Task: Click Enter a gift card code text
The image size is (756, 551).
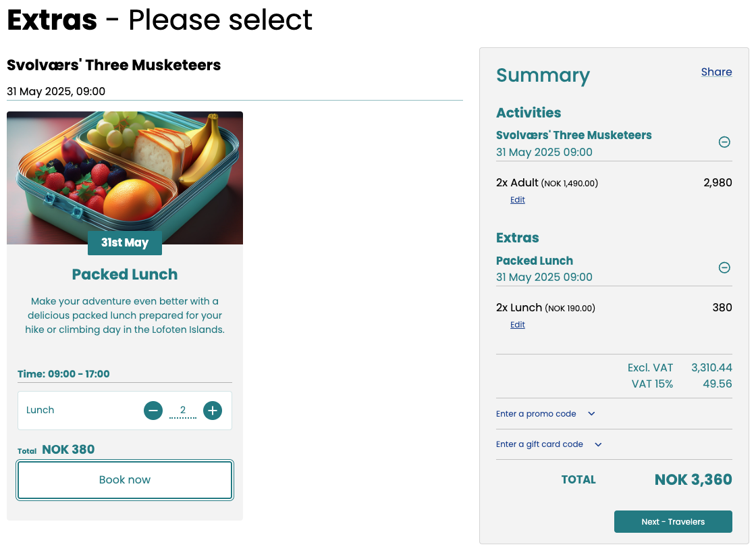Action: (539, 444)
